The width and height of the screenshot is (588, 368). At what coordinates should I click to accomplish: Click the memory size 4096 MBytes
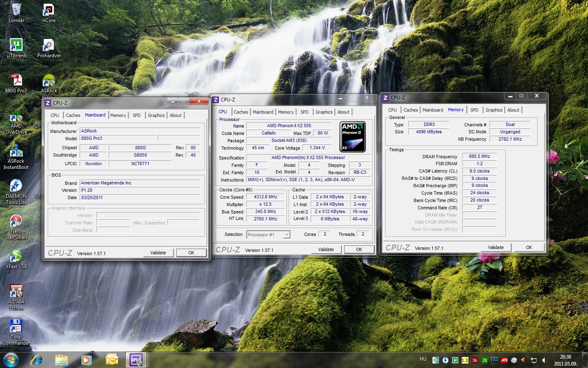click(429, 132)
